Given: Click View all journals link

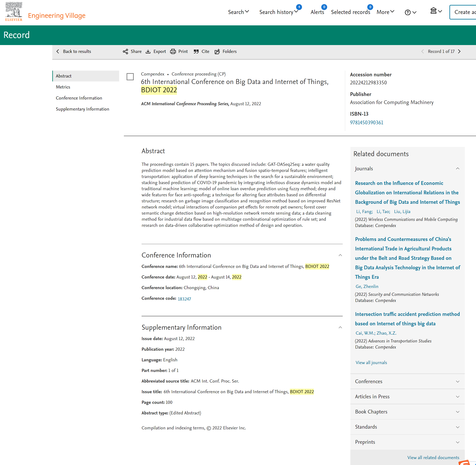Looking at the screenshot, I should [x=371, y=363].
